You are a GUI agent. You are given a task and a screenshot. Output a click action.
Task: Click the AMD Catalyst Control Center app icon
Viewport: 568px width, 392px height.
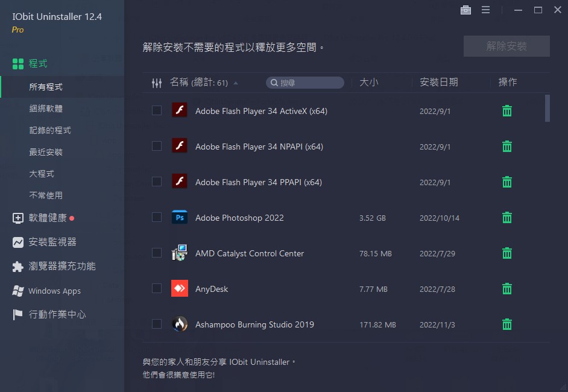coord(180,253)
